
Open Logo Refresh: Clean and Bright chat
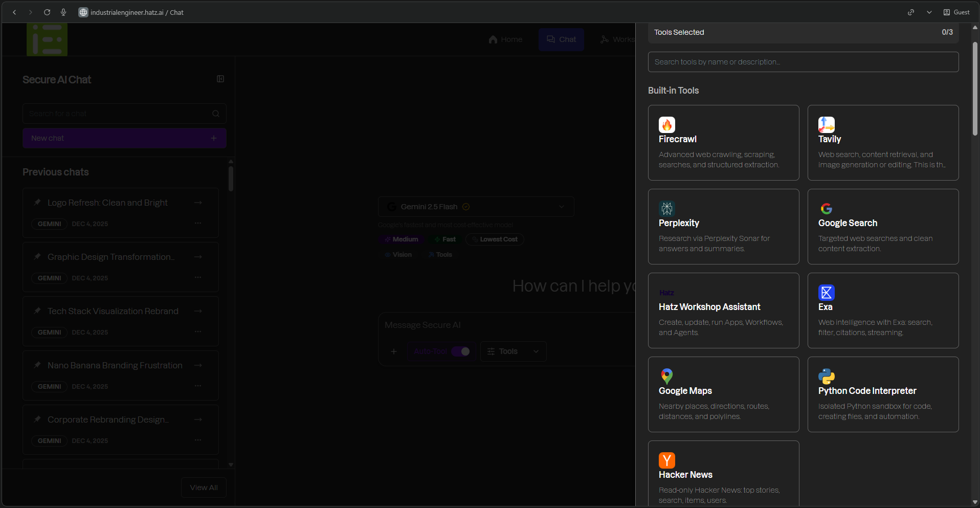(x=107, y=203)
